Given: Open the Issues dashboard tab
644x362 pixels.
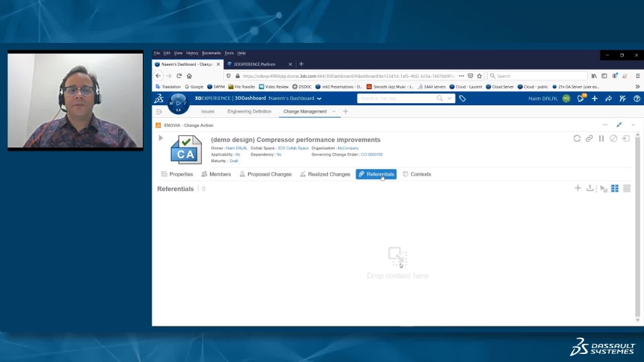Looking at the screenshot, I should [x=207, y=112].
